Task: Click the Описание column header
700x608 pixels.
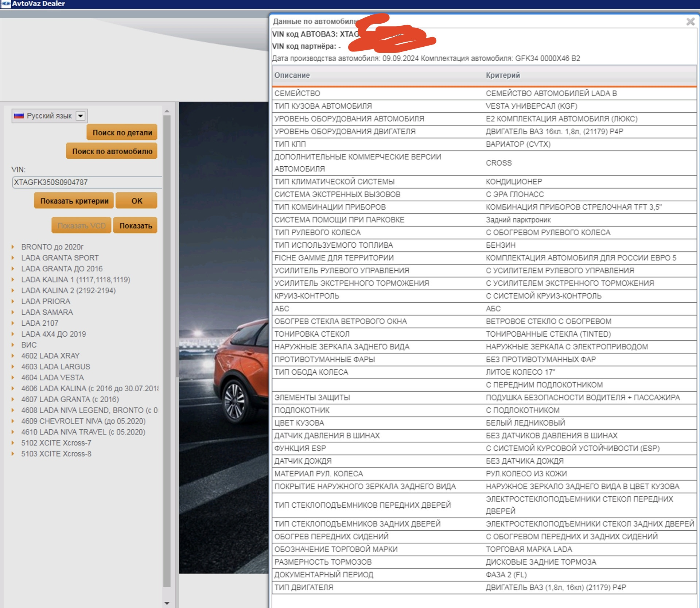Action: pos(292,75)
